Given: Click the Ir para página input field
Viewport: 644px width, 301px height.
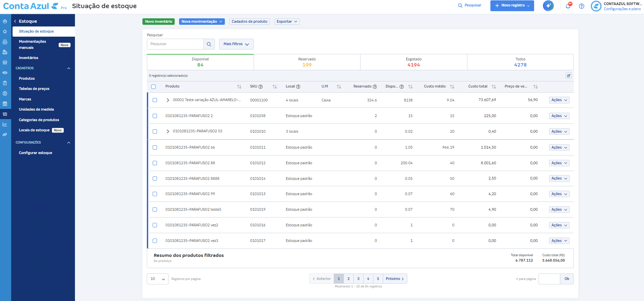Looking at the screenshot, I should click(x=549, y=279).
